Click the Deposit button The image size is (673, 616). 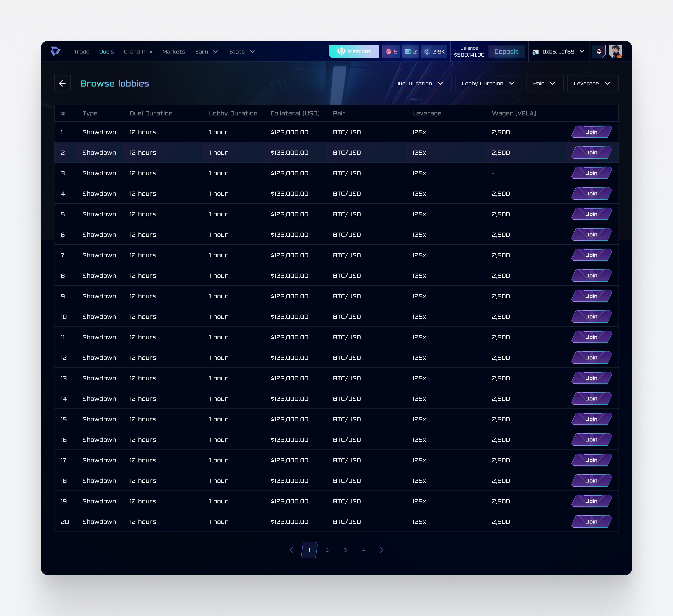[506, 52]
